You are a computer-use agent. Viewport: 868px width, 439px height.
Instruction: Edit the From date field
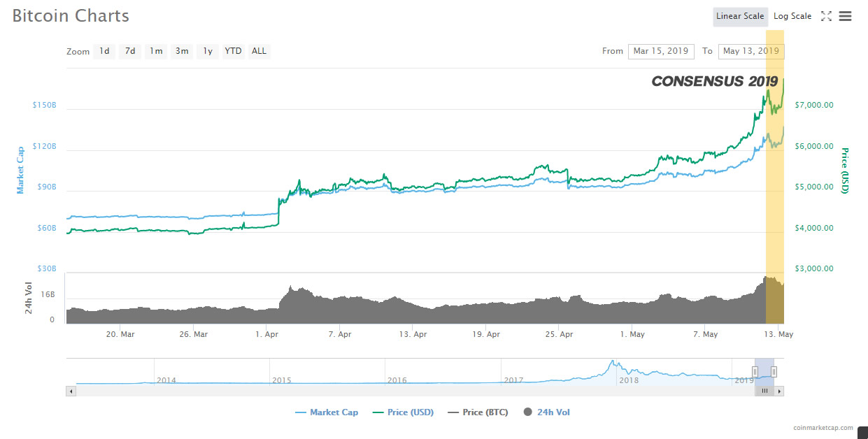pos(661,51)
